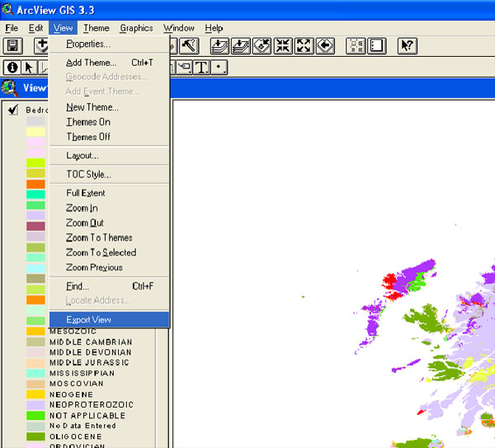This screenshot has height=448, width=495.
Task: Click Zoom to Previous Extent icon
Action: click(x=325, y=45)
